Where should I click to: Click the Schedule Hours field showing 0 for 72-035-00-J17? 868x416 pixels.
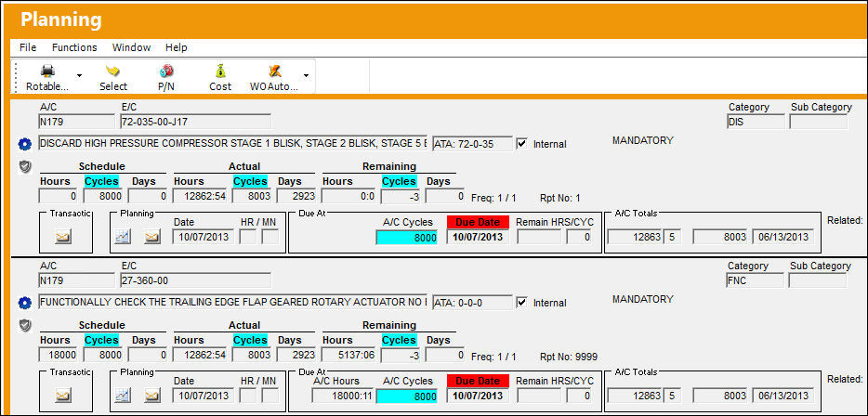point(59,196)
